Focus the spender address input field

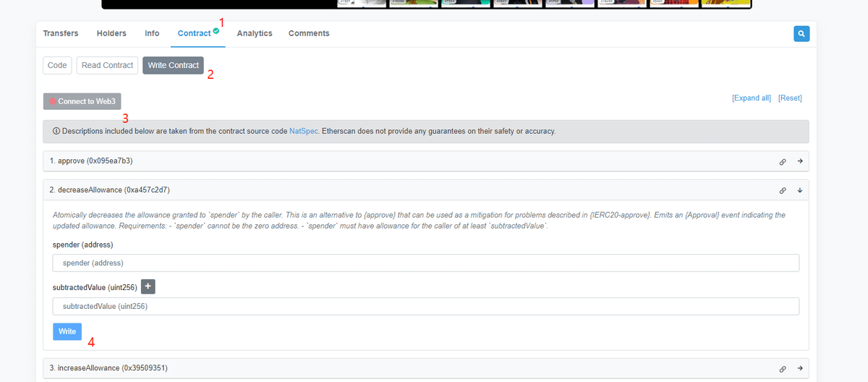point(425,263)
